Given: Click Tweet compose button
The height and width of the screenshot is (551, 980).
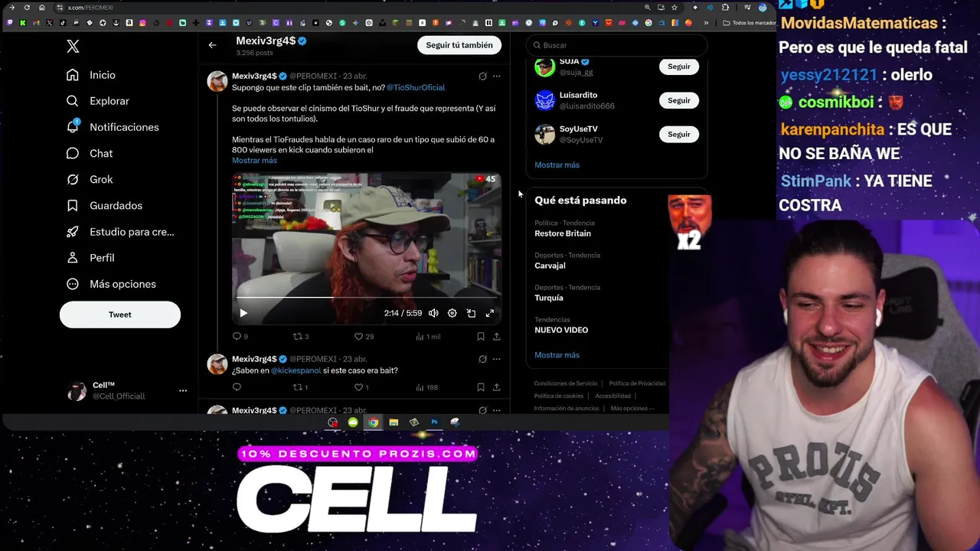Looking at the screenshot, I should 120,315.
